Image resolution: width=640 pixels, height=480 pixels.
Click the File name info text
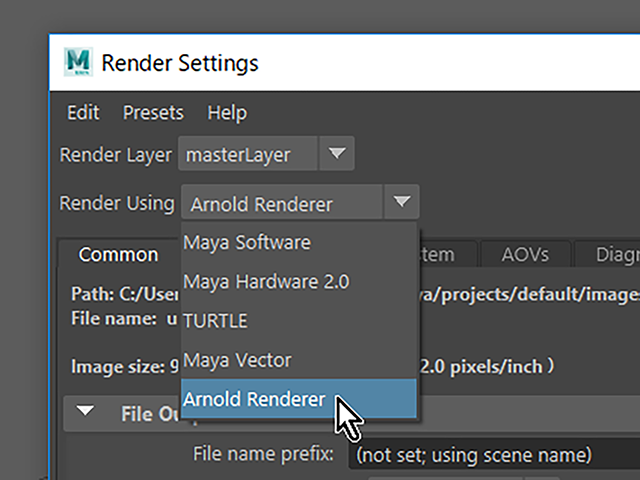coord(124,318)
